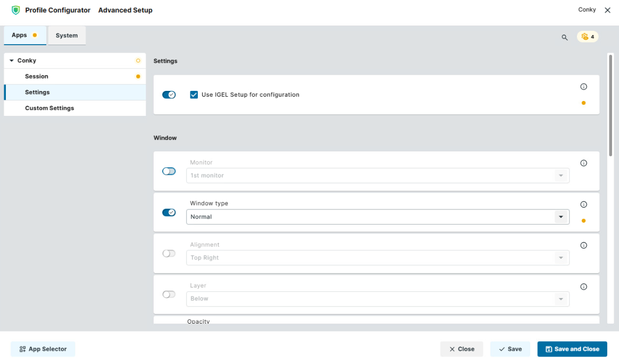The width and height of the screenshot is (619, 364).
Task: Select Settings in the navigation tree
Action: point(74,92)
